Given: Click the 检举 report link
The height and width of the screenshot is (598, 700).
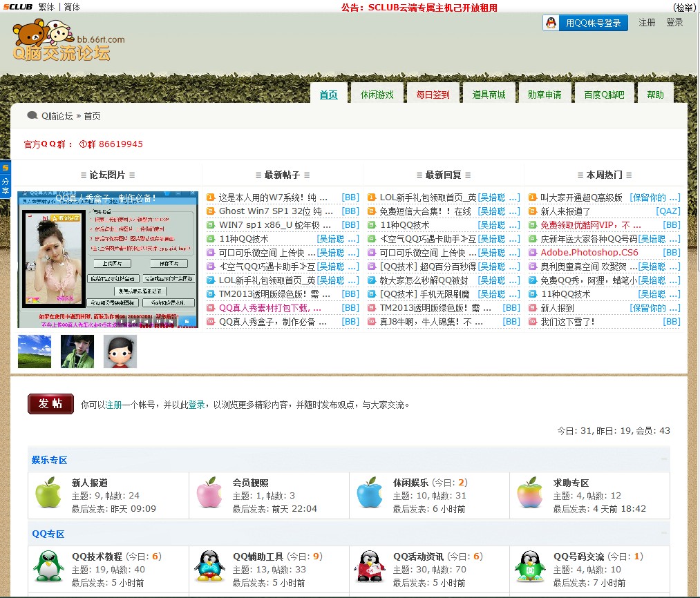Looking at the screenshot, I should tap(683, 8).
